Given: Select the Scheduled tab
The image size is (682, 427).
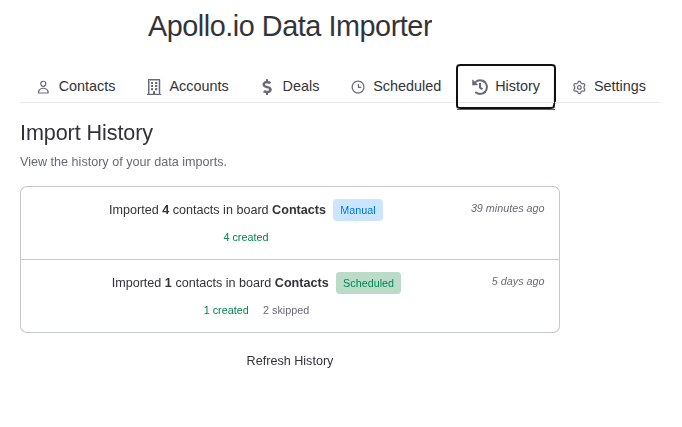Looking at the screenshot, I should click(396, 87).
